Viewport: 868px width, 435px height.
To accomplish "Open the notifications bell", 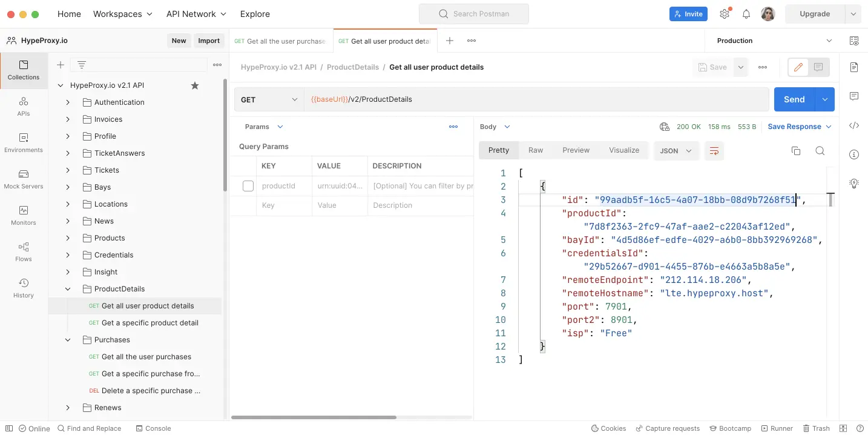I will [746, 14].
